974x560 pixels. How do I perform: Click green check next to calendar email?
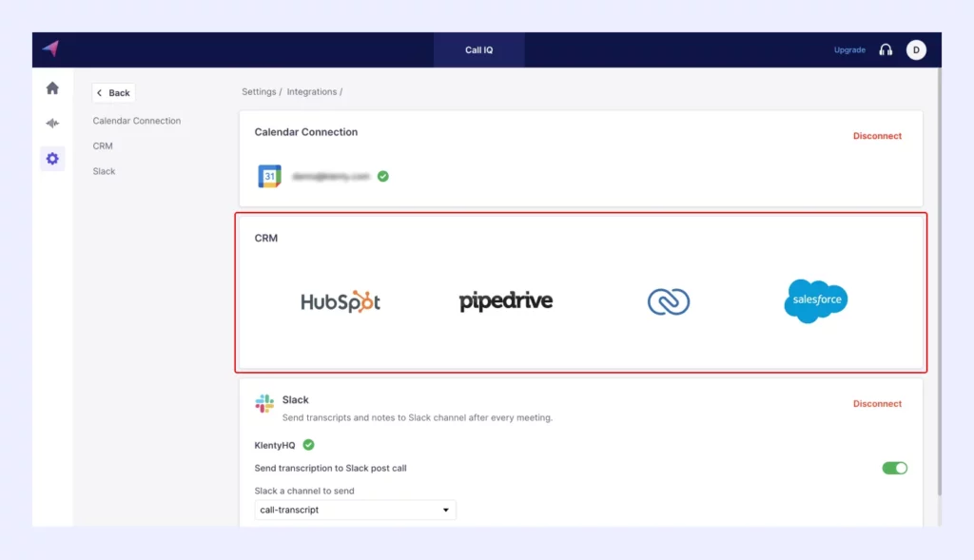pyautogui.click(x=383, y=176)
